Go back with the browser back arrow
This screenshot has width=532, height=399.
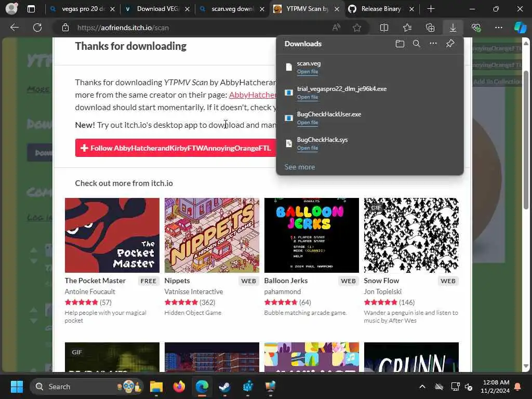14,28
